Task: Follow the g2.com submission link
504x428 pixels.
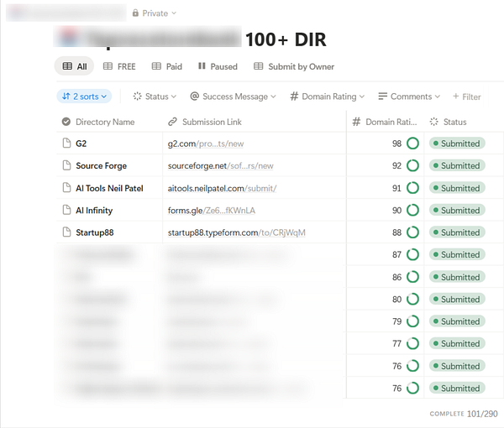Action: pos(206,144)
